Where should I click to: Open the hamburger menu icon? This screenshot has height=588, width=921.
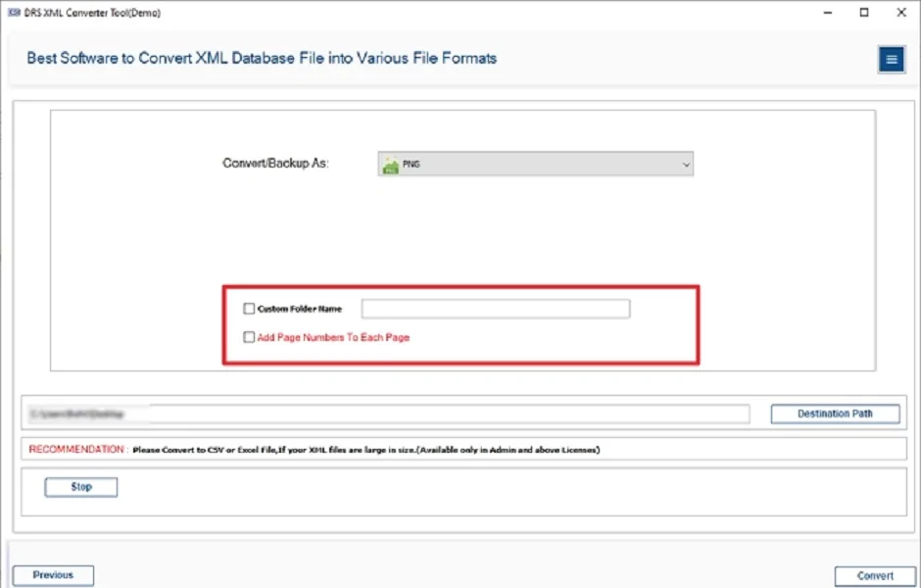tap(891, 60)
